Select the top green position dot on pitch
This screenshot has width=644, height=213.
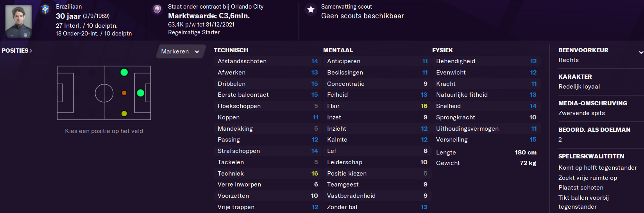[x=124, y=72]
